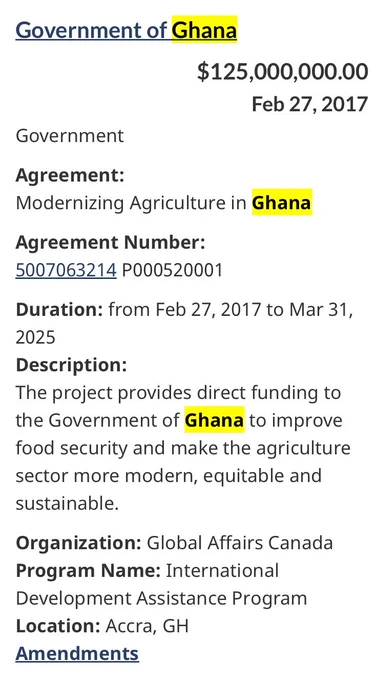The height and width of the screenshot is (680, 379).
Task: Click the Agreement Number: label
Action: [x=110, y=243]
